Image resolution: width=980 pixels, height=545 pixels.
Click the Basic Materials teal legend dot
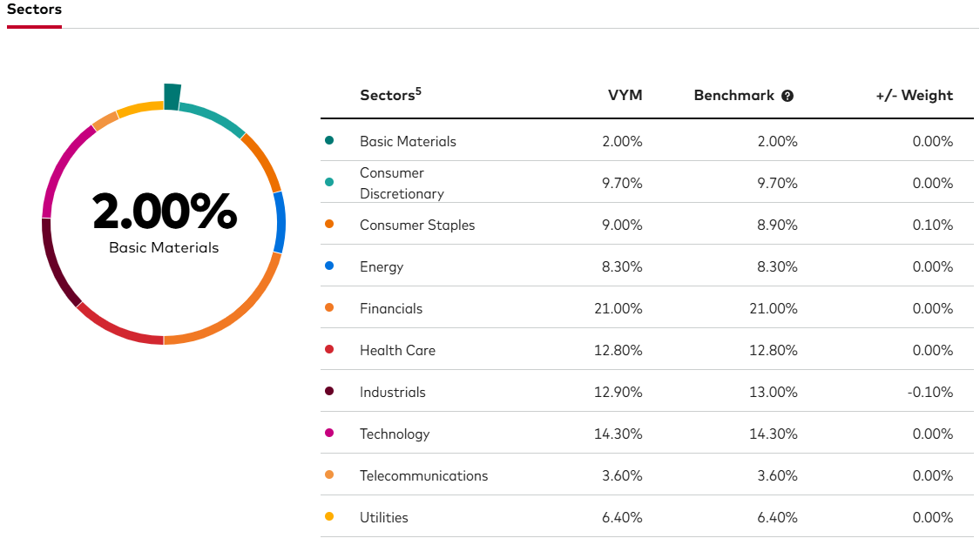pos(329,141)
